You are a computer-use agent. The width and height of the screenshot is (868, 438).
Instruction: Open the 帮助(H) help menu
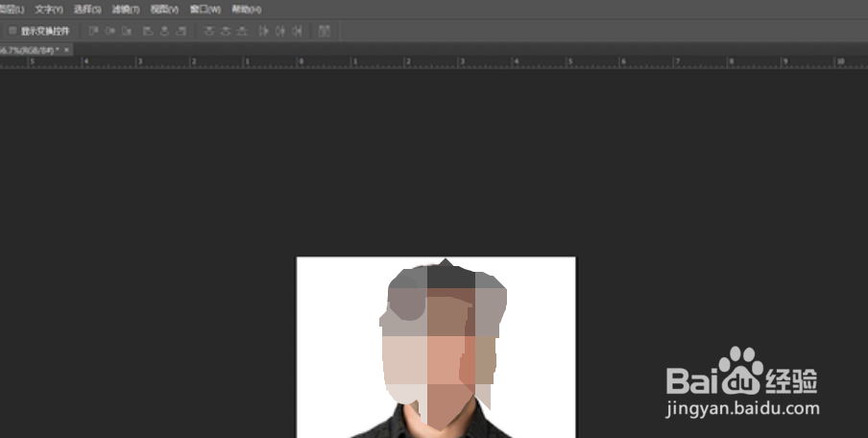[247, 10]
